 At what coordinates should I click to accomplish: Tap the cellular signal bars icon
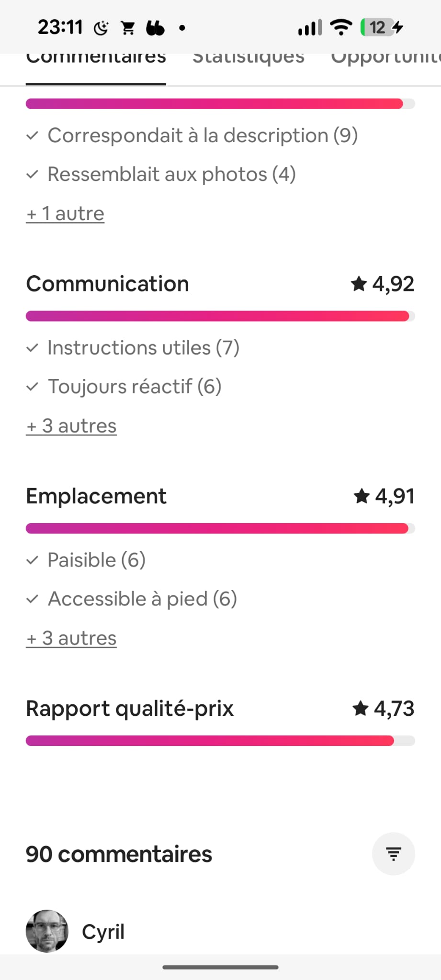pyautogui.click(x=309, y=28)
